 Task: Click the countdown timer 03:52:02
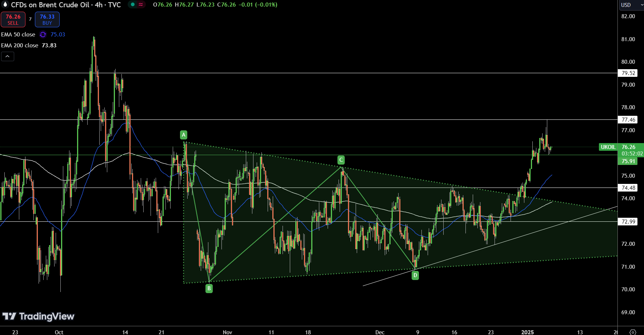(632, 154)
